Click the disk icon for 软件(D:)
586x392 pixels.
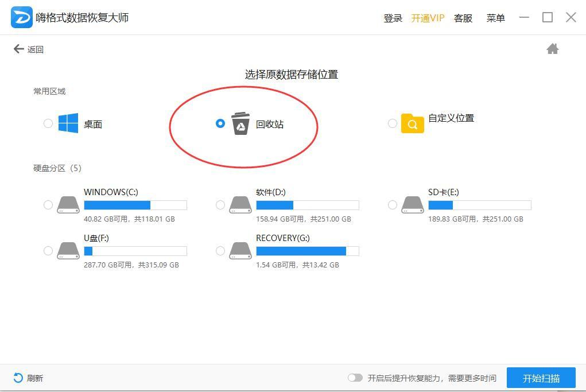coord(240,204)
